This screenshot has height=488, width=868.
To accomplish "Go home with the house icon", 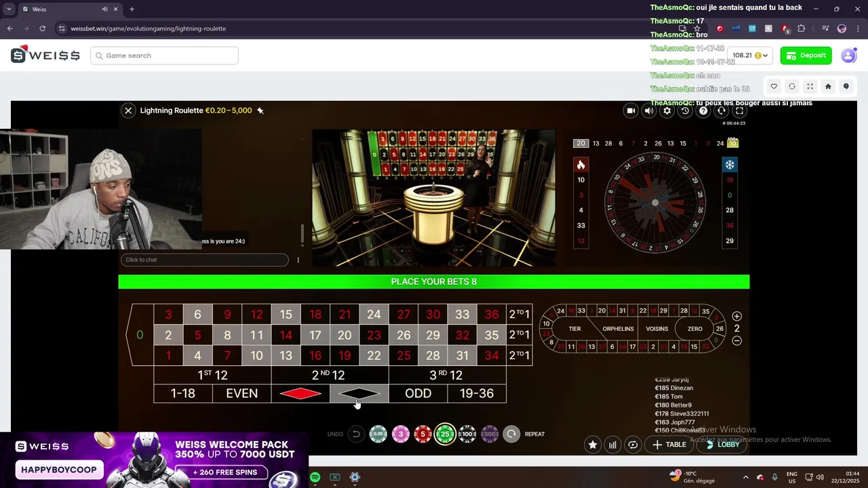I will [x=828, y=86].
